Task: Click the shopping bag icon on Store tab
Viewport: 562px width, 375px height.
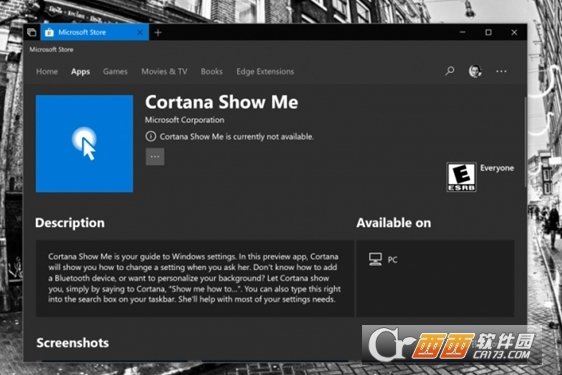Action: 49,33
